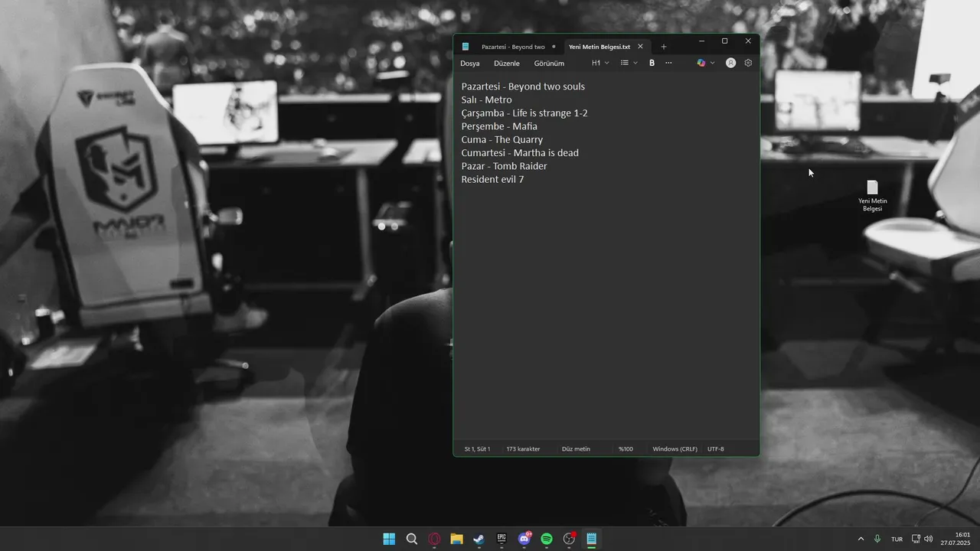Open Epic Games Launcher from taskbar
Screen dimensions: 980x551
[x=501, y=539]
